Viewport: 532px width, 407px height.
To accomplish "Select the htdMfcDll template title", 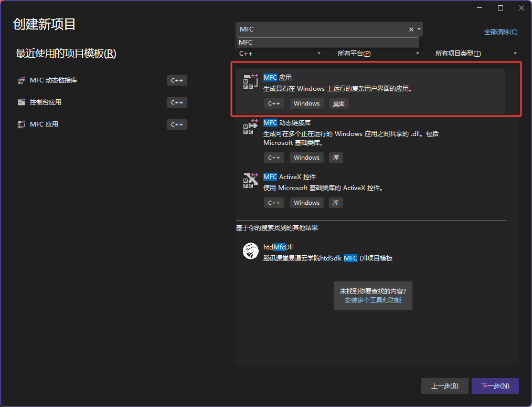I will 278,247.
